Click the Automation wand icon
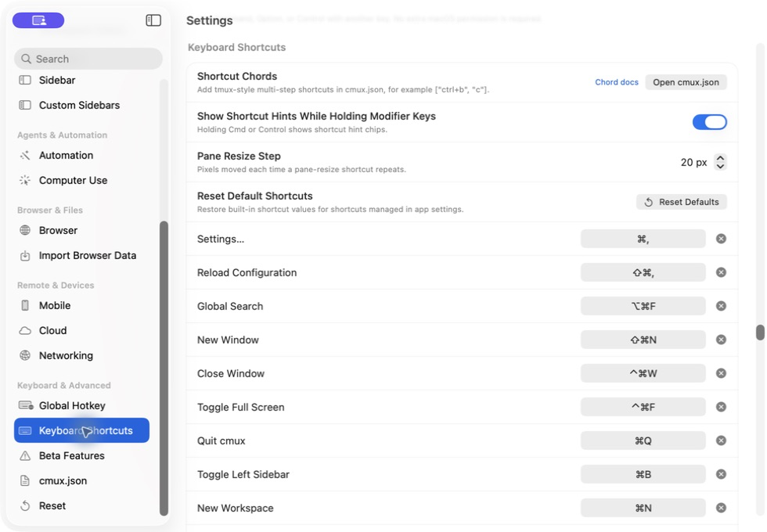The height and width of the screenshot is (532, 767). tap(25, 156)
